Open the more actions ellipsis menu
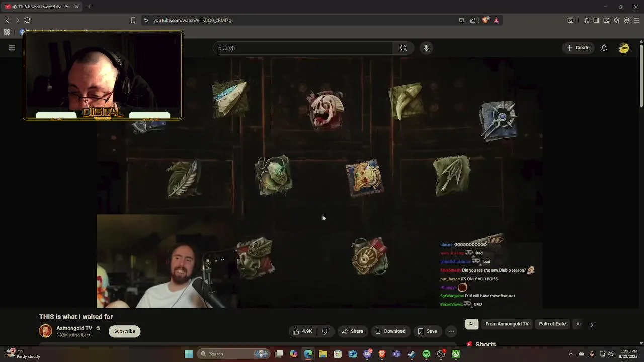The height and width of the screenshot is (362, 644). pos(451,331)
